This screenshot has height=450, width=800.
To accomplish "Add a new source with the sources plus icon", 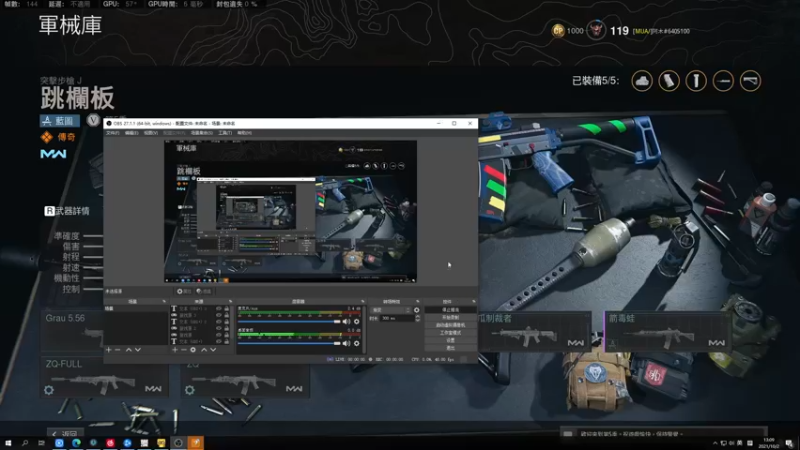I will point(174,350).
